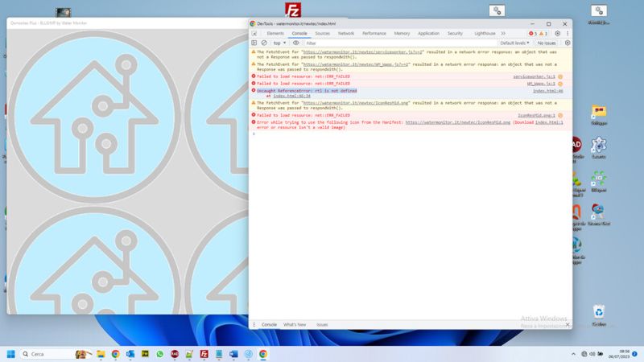Open the Lighthouse tab

485,33
